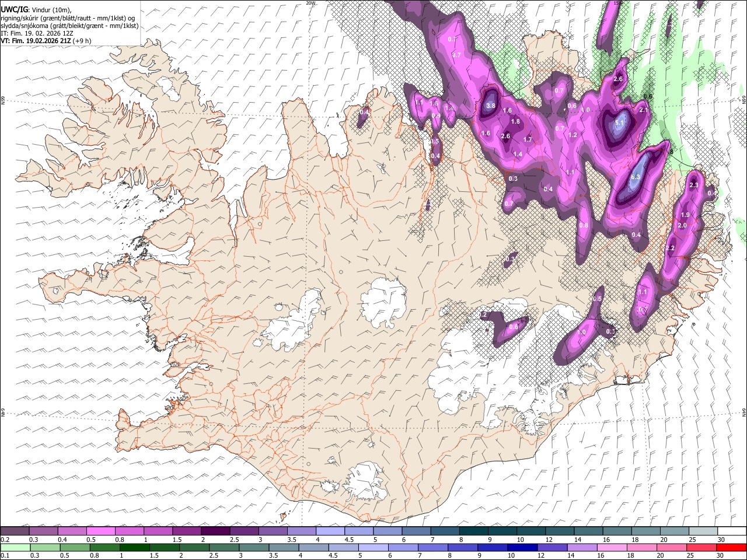Click the 0.1 label in the lower legend
Screen dimensions: 747x560
5,555
